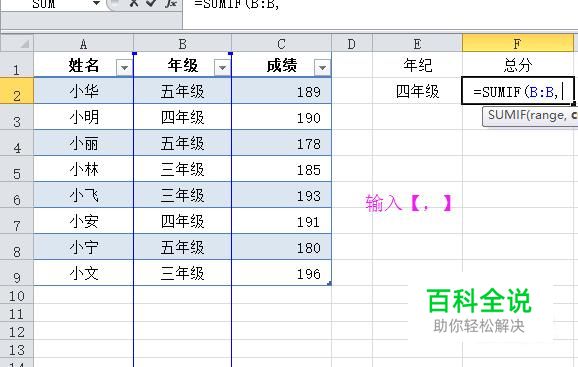578x367 pixels.
Task: Select row 8 header
Action: point(17,247)
